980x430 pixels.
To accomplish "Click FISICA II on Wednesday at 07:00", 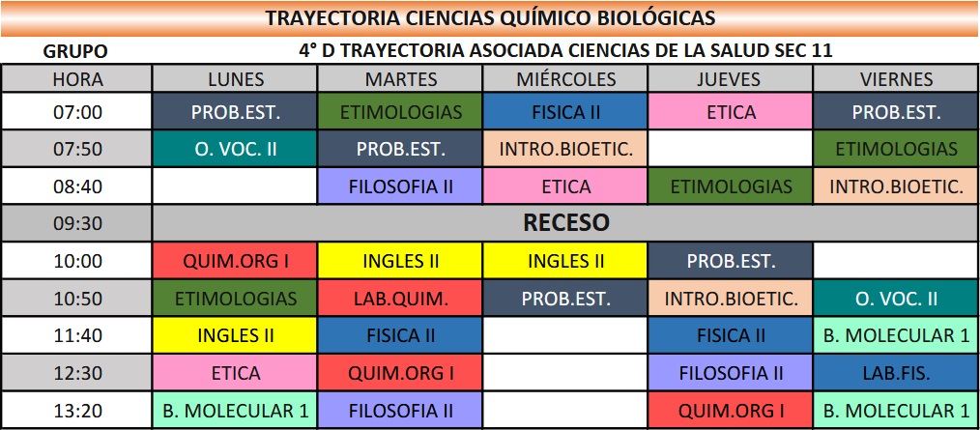I will (565, 112).
